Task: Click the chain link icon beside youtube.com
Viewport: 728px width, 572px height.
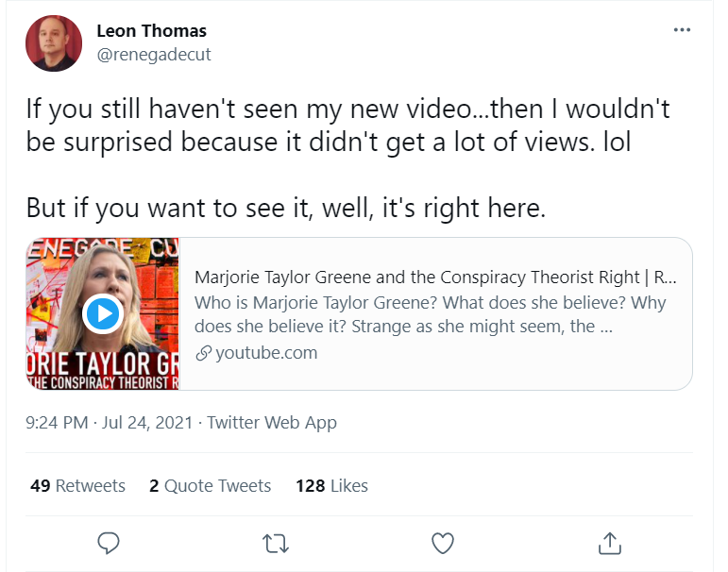Action: [203, 353]
